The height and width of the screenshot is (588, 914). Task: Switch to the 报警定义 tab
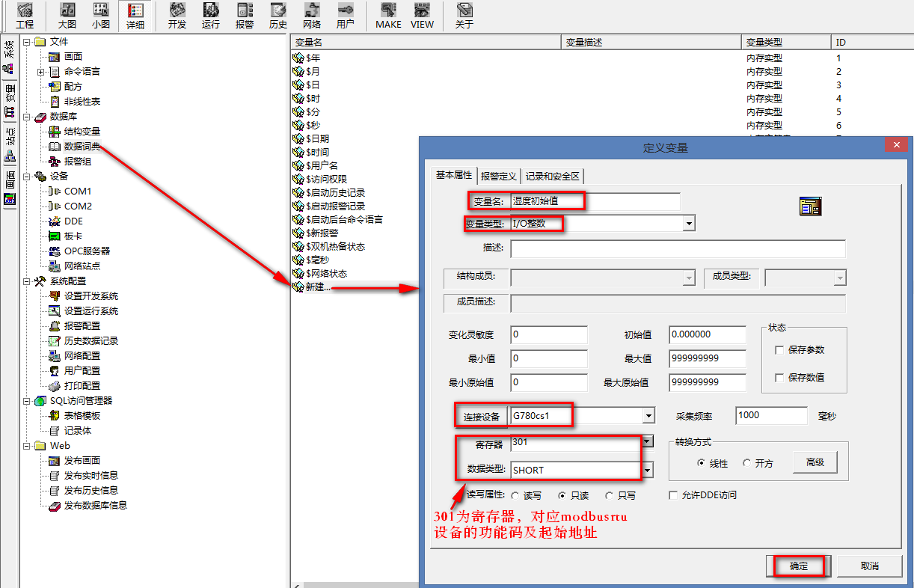[x=499, y=176]
